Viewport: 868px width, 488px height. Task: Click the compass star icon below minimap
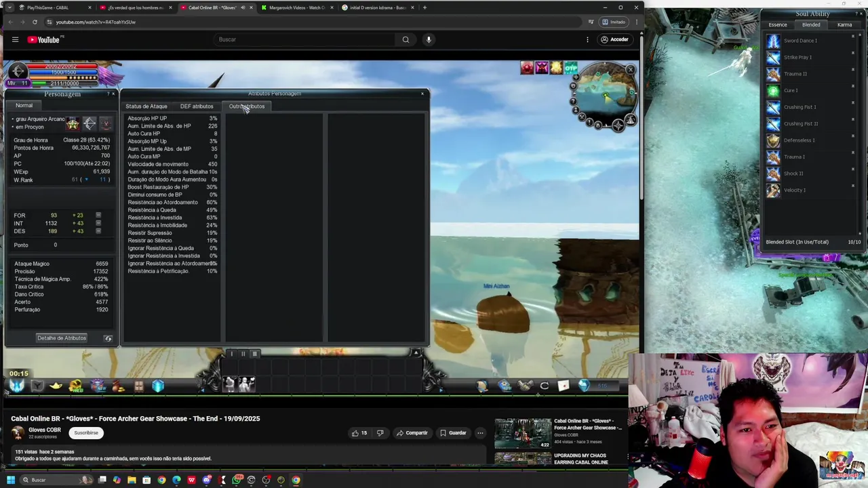point(618,125)
